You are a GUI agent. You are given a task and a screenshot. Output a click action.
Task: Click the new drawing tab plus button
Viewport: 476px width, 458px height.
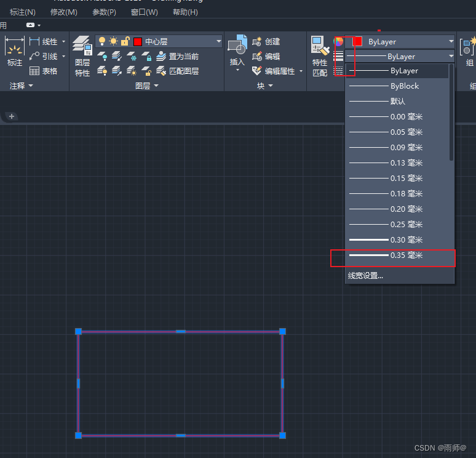[x=12, y=116]
